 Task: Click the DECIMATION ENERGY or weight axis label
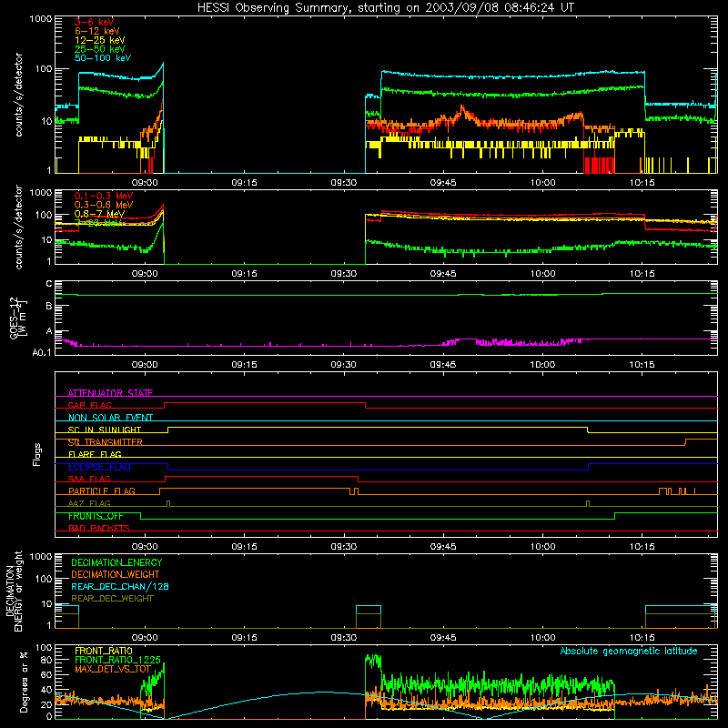click(x=15, y=591)
